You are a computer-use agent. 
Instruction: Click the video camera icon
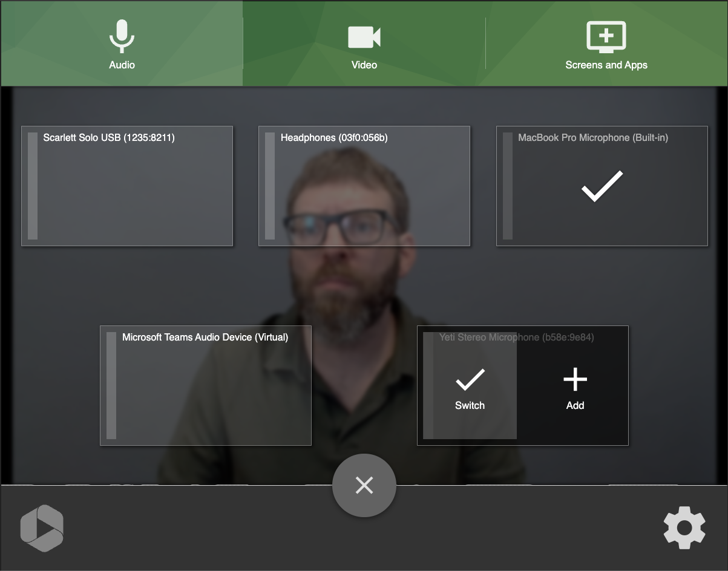coord(364,37)
